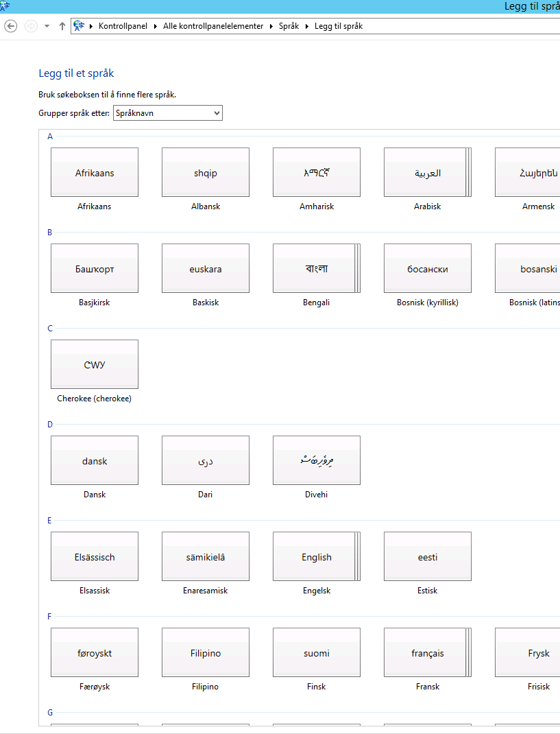Screen dimensions: 560x734
Task: Click the C group header
Action: (x=50, y=328)
